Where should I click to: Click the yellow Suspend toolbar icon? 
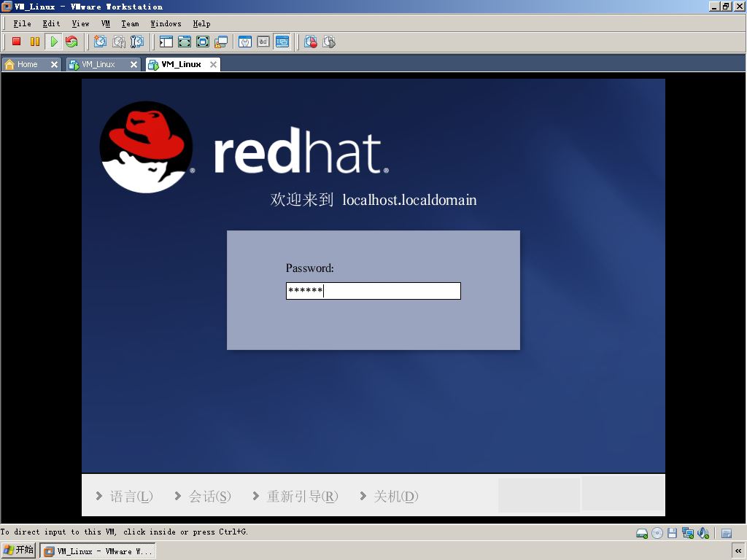point(35,42)
